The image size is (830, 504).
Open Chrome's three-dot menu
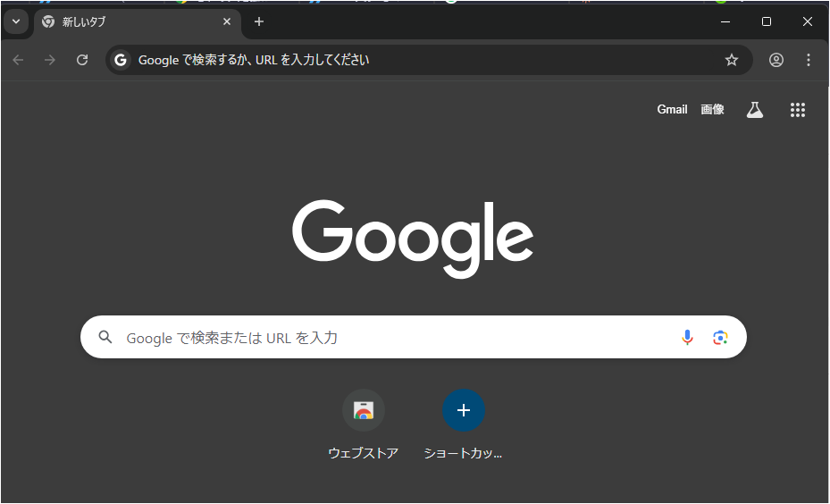pos(809,60)
